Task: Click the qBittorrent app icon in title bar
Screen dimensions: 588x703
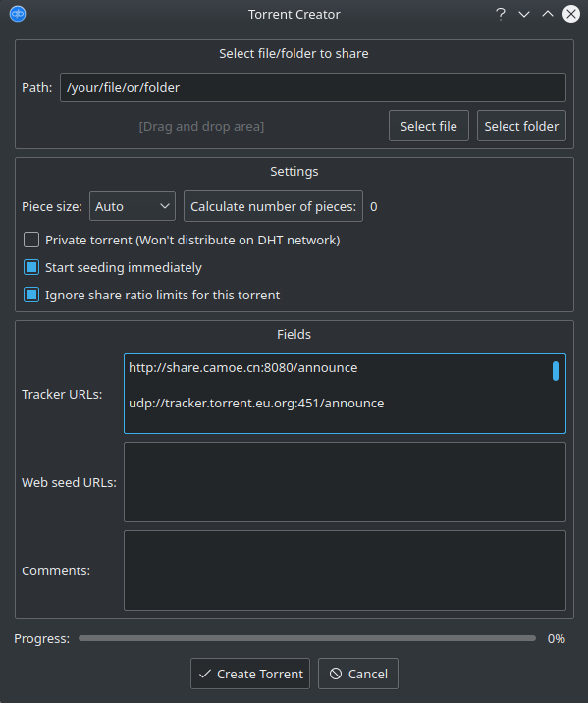Action: coord(18,14)
